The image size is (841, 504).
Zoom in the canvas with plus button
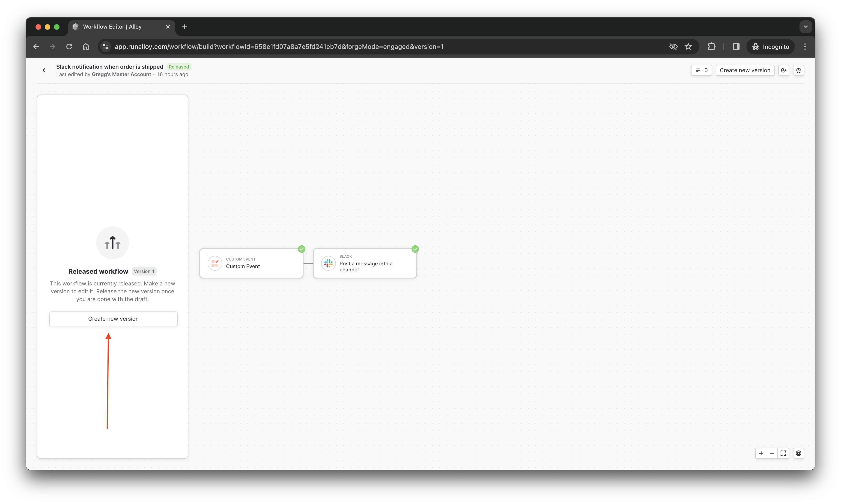(761, 453)
